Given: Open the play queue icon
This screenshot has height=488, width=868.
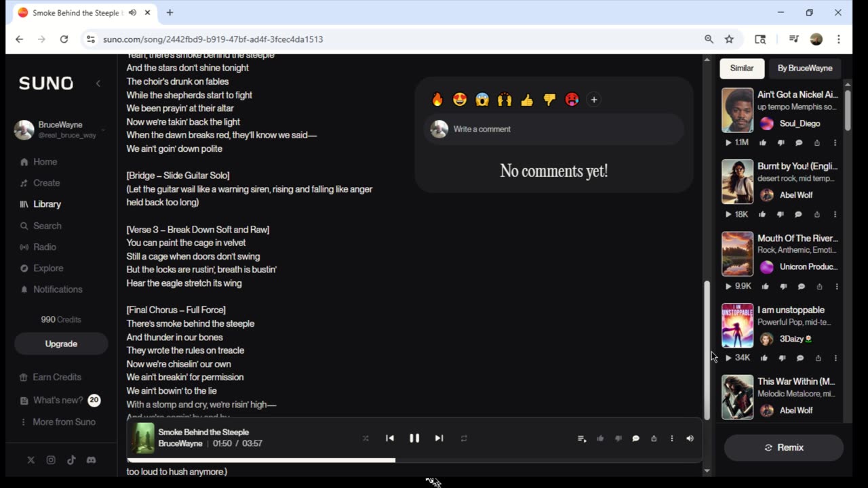Looking at the screenshot, I should (582, 439).
